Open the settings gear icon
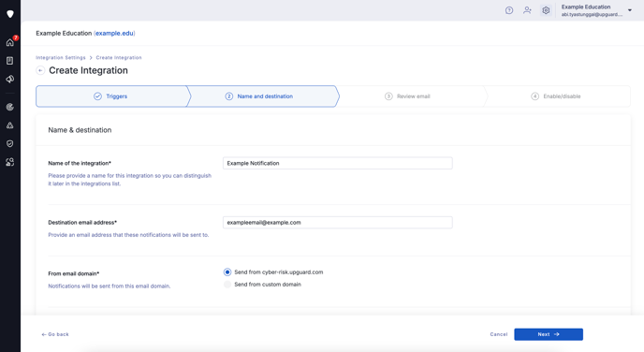The width and height of the screenshot is (644, 352). coord(546,10)
